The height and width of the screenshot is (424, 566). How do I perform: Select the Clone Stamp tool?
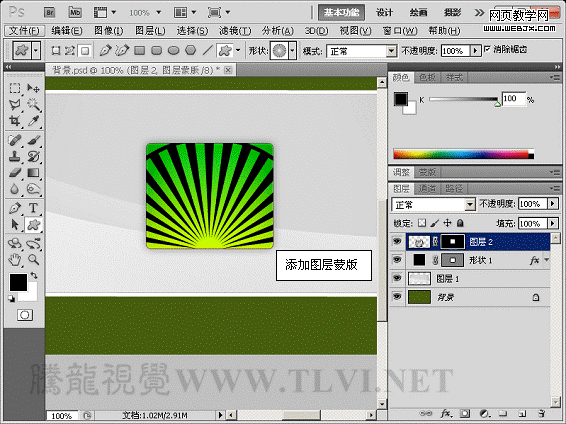[14, 156]
